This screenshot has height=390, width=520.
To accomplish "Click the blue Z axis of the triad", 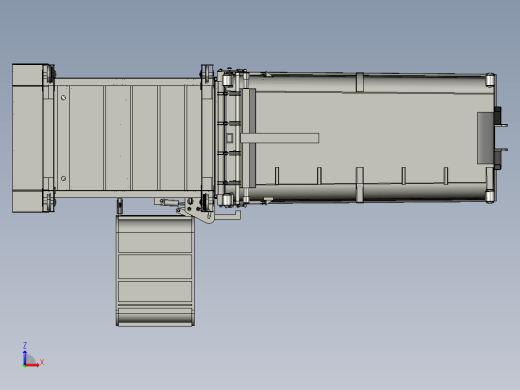I will click(x=25, y=357).
